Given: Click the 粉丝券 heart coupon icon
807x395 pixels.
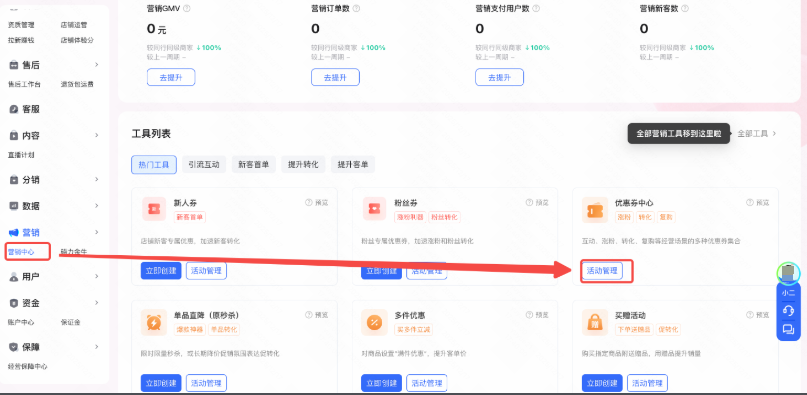Looking at the screenshot, I should [375, 209].
